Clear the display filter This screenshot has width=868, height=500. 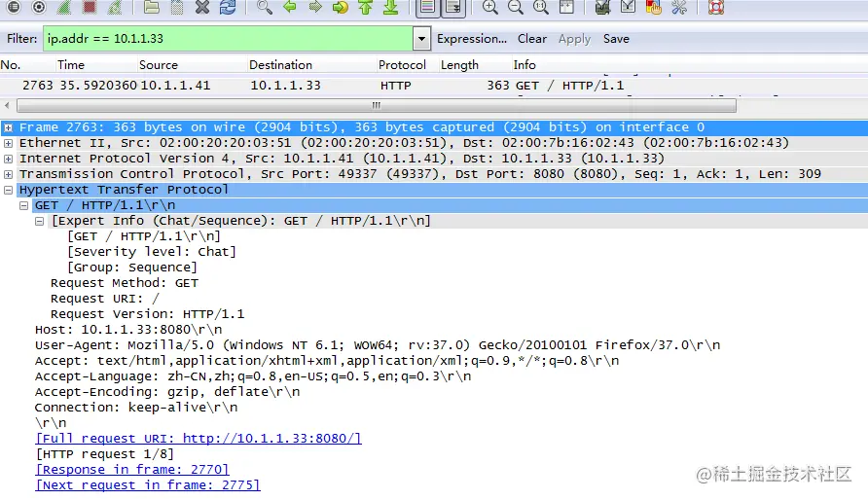click(532, 39)
